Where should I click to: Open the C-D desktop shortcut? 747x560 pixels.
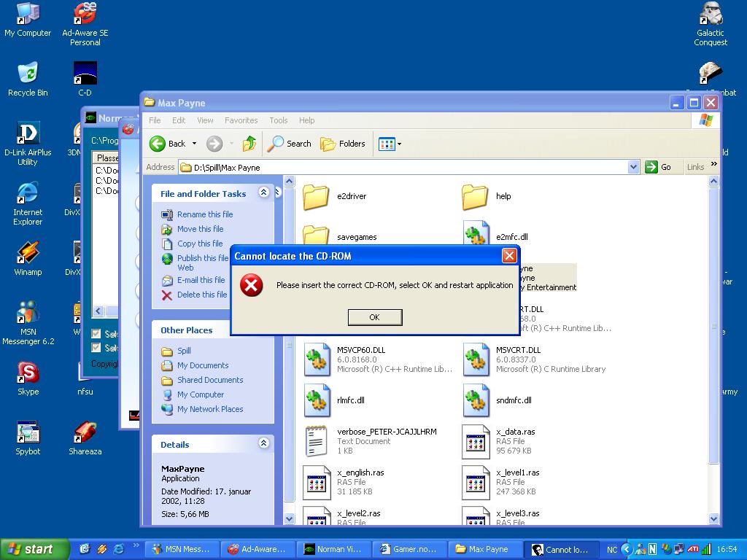85,79
